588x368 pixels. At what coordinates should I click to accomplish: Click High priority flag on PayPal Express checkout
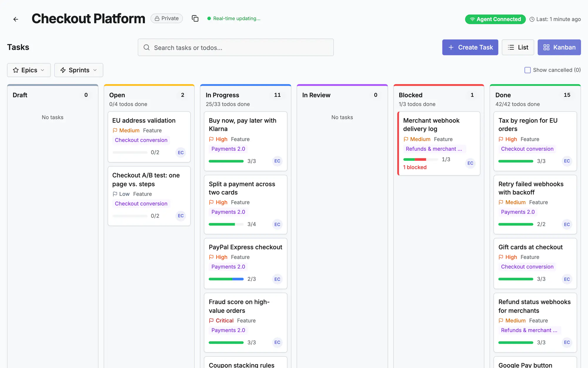218,257
